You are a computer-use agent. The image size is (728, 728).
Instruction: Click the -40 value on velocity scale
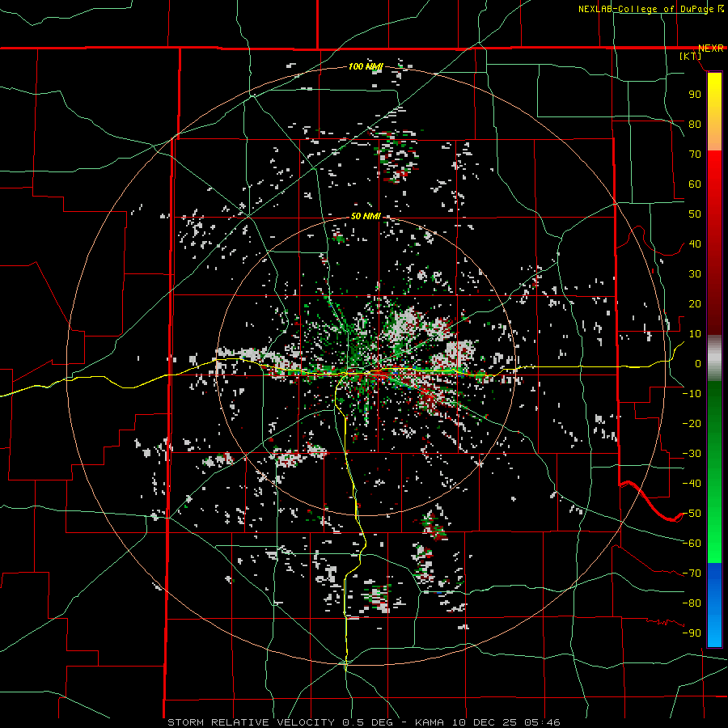coord(692,484)
